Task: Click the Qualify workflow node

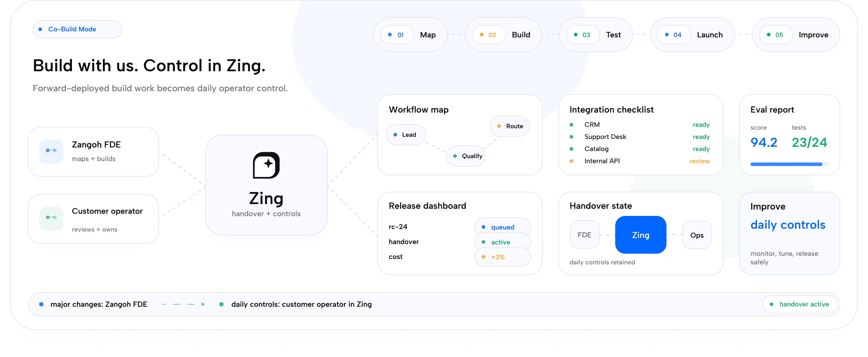Action: [x=466, y=156]
